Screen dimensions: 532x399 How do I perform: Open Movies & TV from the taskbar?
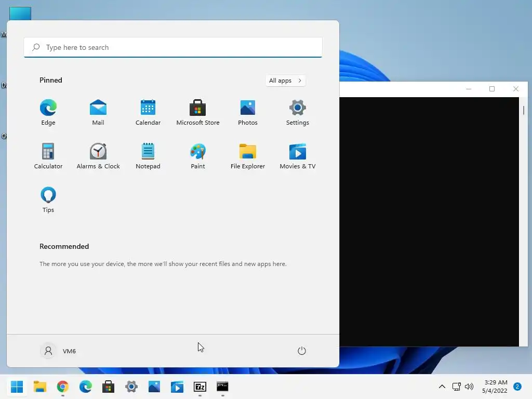click(x=177, y=387)
